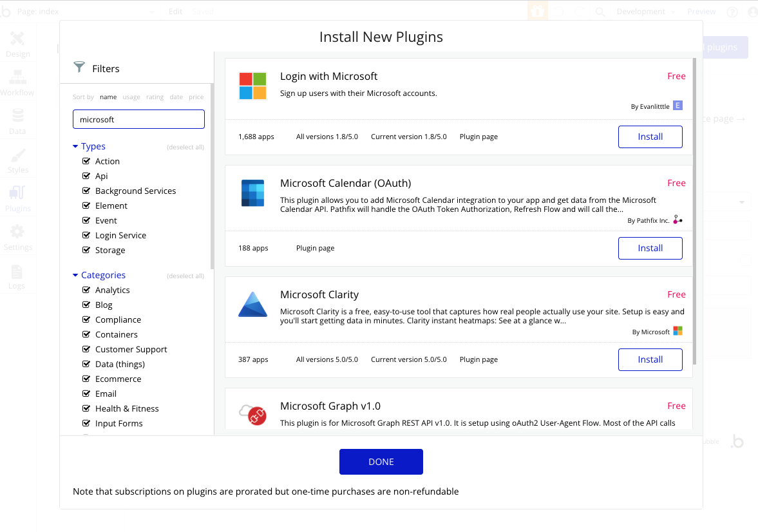Open Microsoft Clarity plugin page link
The width and height of the screenshot is (758, 532).
coord(478,359)
